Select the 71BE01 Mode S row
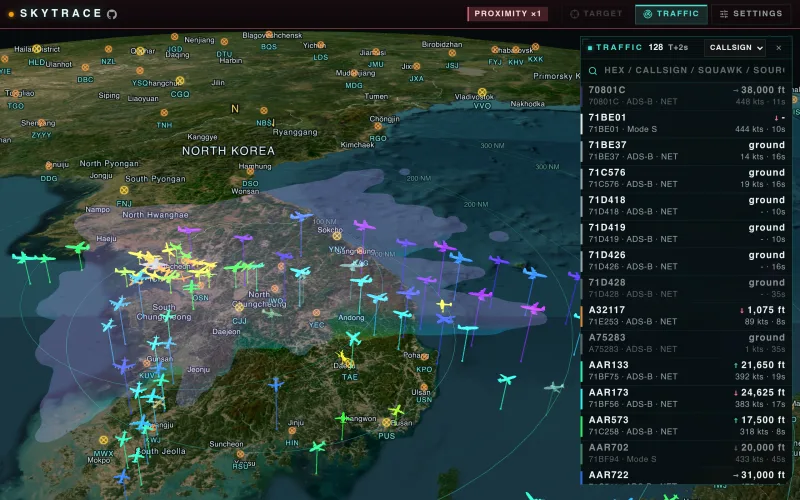Screen dimensions: 800x500 point(686,123)
